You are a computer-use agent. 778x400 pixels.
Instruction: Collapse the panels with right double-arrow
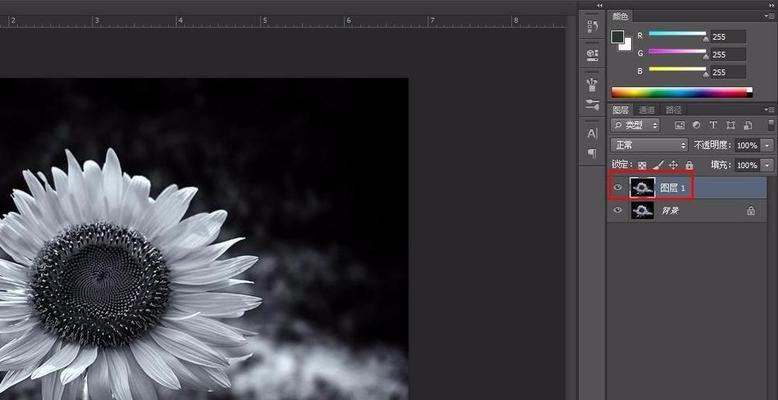773,5
